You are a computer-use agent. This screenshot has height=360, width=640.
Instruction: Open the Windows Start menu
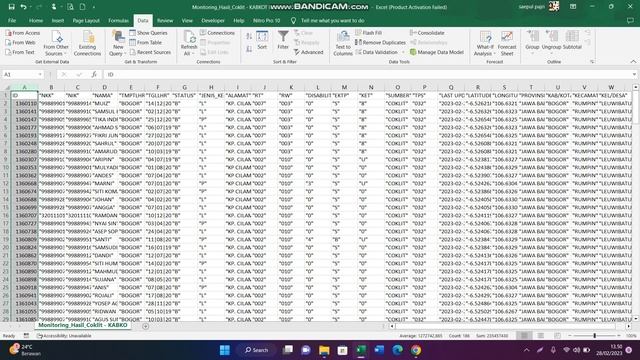224,350
